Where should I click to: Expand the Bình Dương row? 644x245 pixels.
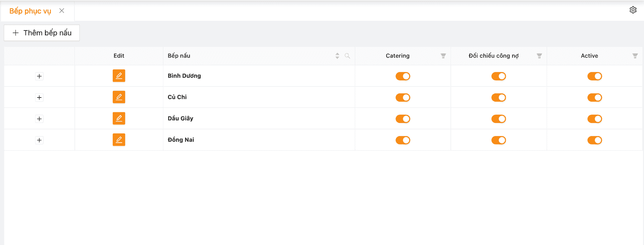click(x=39, y=76)
